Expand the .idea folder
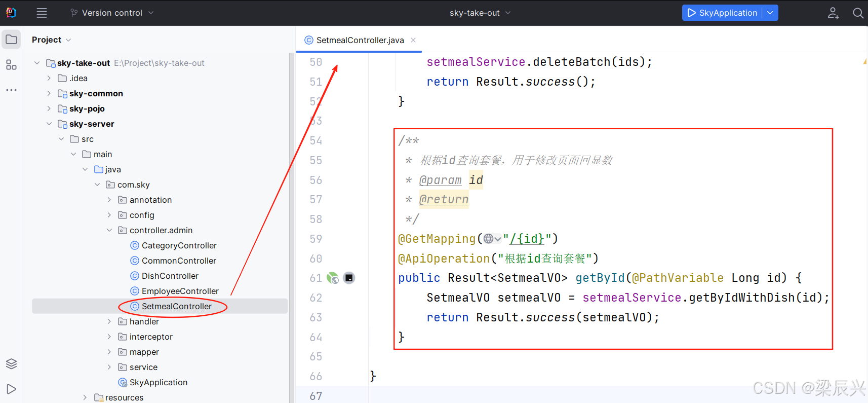This screenshot has height=403, width=868. [49, 78]
